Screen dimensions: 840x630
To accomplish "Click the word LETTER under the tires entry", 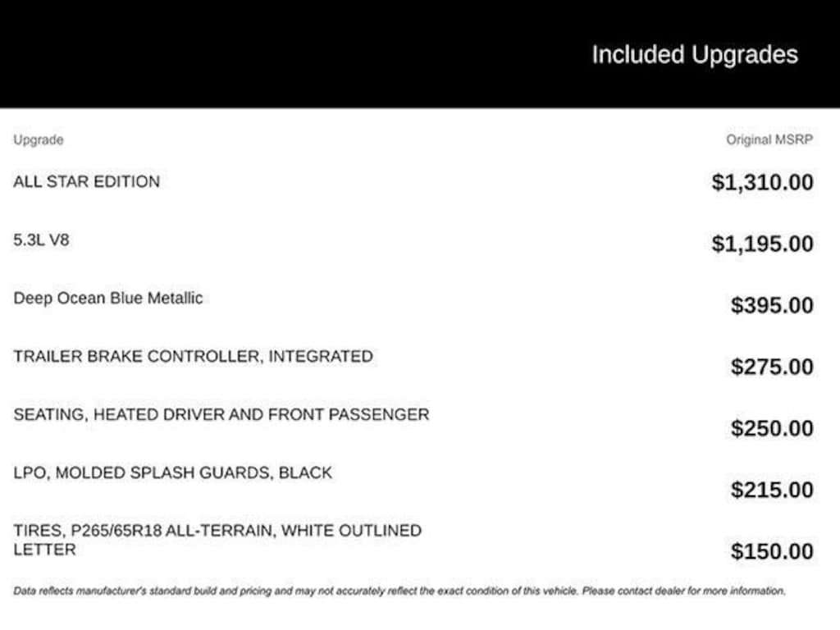I will coord(44,550).
